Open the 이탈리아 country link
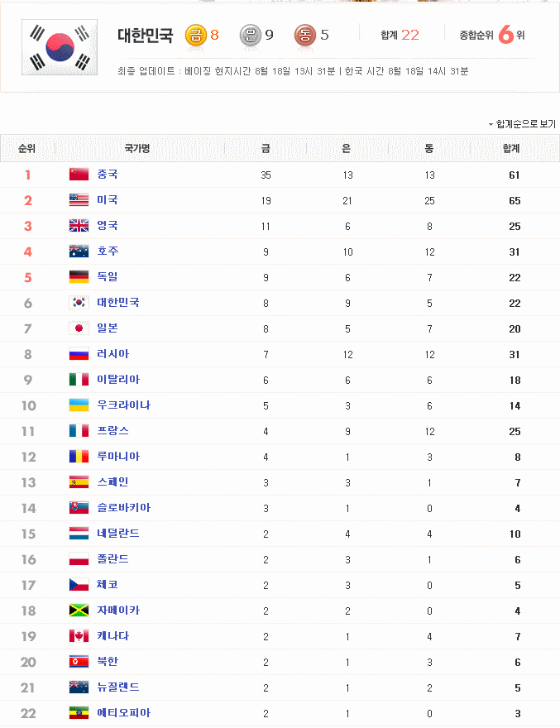The height and width of the screenshot is (728, 560). (x=118, y=379)
